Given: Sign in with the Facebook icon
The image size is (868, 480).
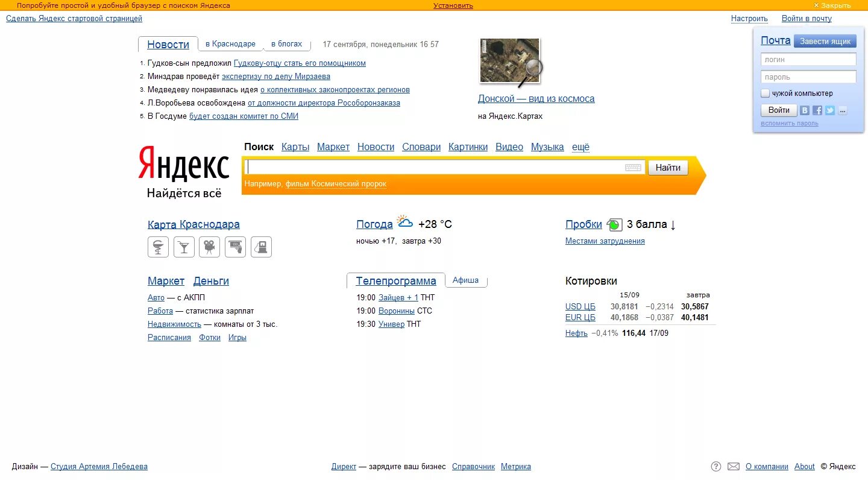Looking at the screenshot, I should pyautogui.click(x=817, y=110).
